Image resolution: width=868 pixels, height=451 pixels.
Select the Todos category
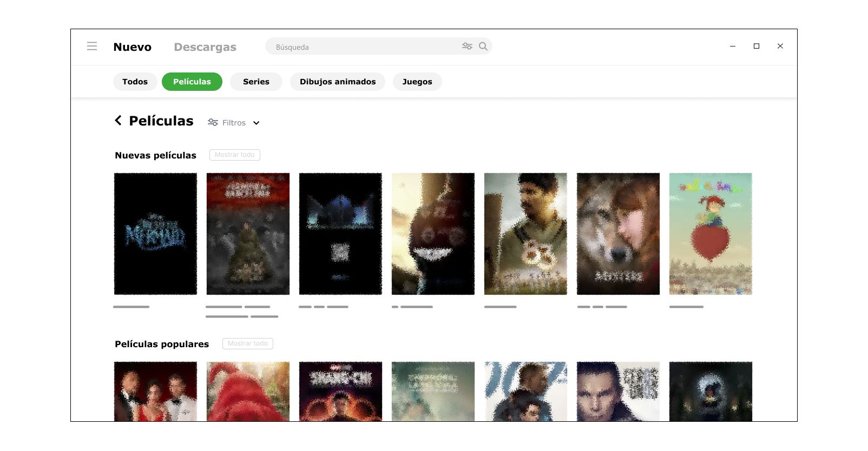tap(135, 82)
